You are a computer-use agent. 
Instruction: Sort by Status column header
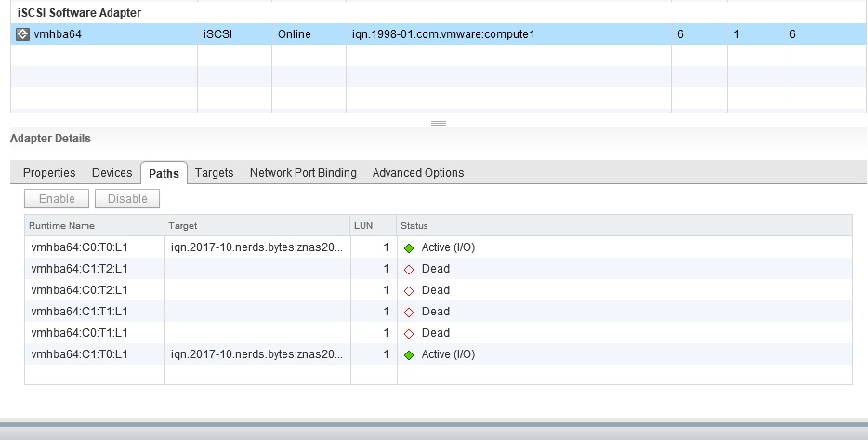coord(625,225)
